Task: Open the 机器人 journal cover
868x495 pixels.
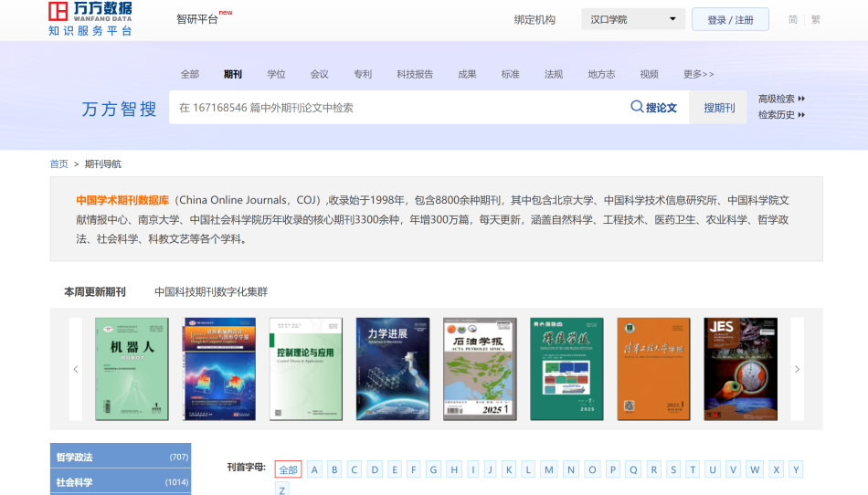Action: click(x=132, y=369)
